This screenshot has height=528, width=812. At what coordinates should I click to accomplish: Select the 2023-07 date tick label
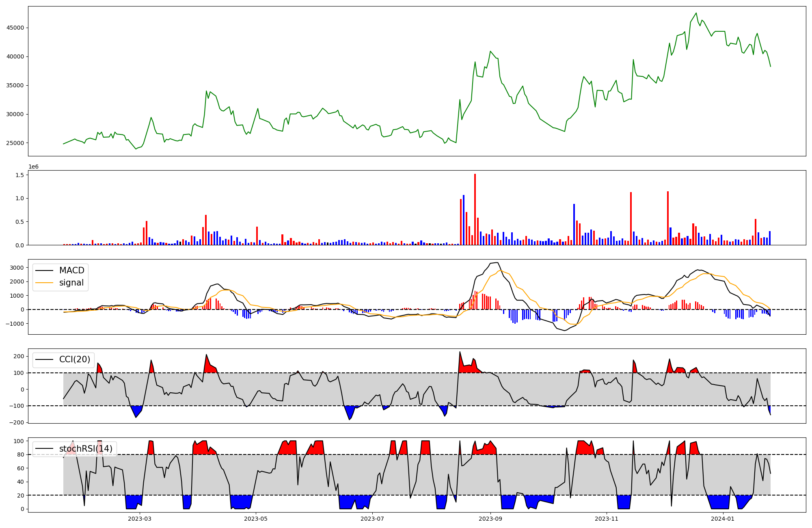tap(372, 519)
